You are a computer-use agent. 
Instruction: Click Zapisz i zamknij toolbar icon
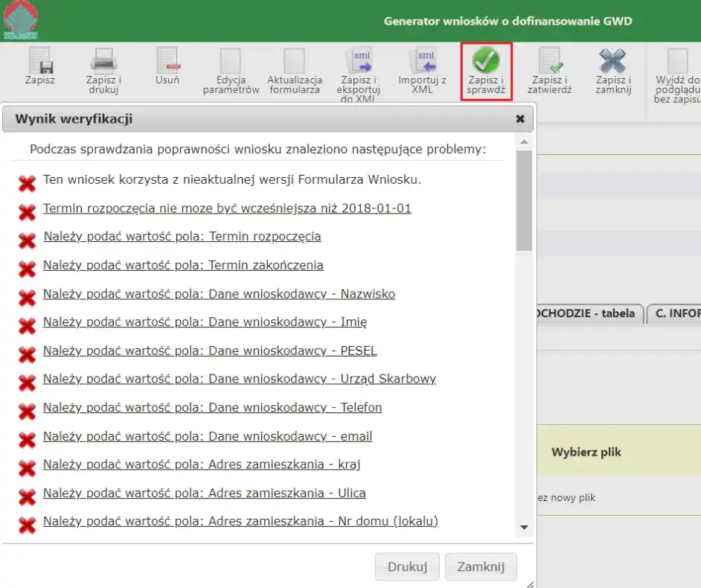pos(613,61)
